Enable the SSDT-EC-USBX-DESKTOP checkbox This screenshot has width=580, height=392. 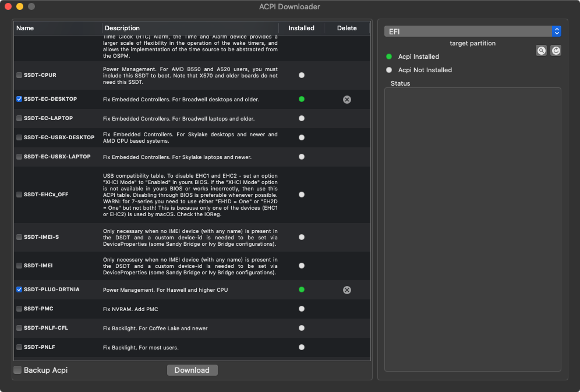(19, 137)
